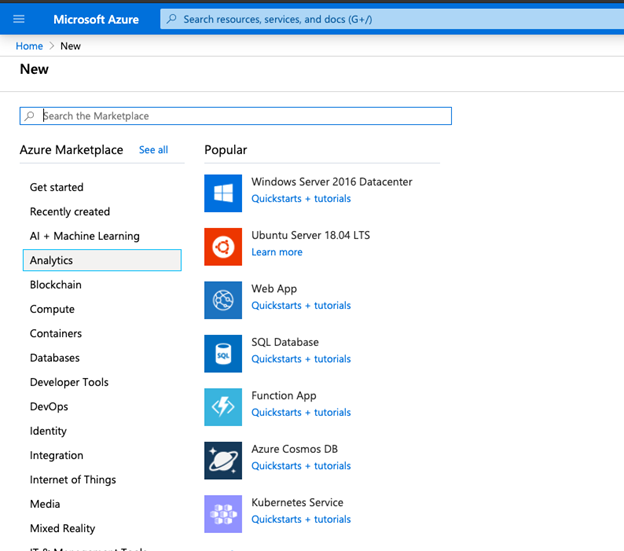Viewport: 624px width, 551px height.
Task: Click the Marketplace search magnifier icon
Action: (x=29, y=116)
